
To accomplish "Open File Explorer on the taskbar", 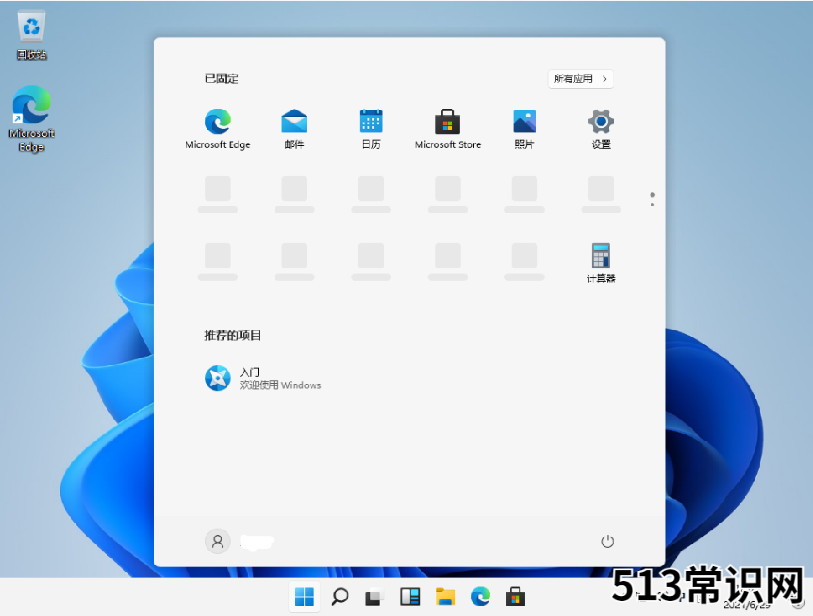I will (445, 597).
